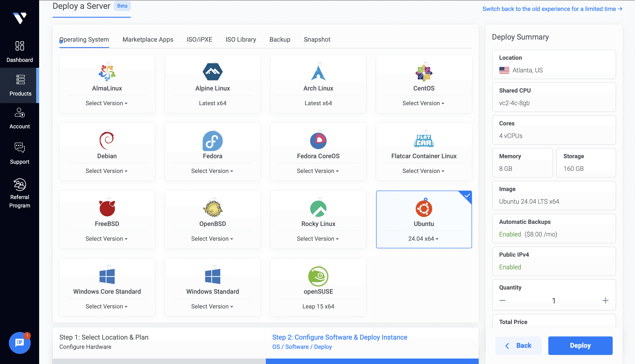The width and height of the screenshot is (635, 364).
Task: Expand Fedora CoreOS Select Version dropdown
Action: point(318,171)
